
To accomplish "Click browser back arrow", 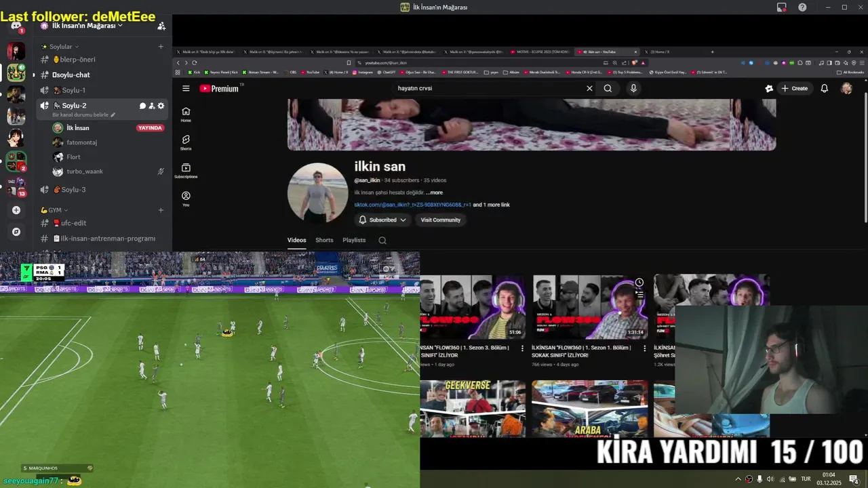I will point(178,62).
